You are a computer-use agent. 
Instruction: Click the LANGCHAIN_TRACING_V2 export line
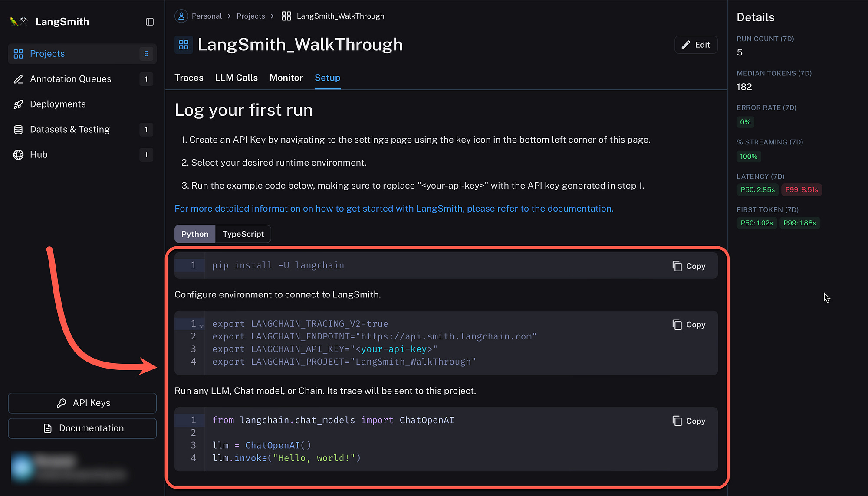[x=300, y=324]
